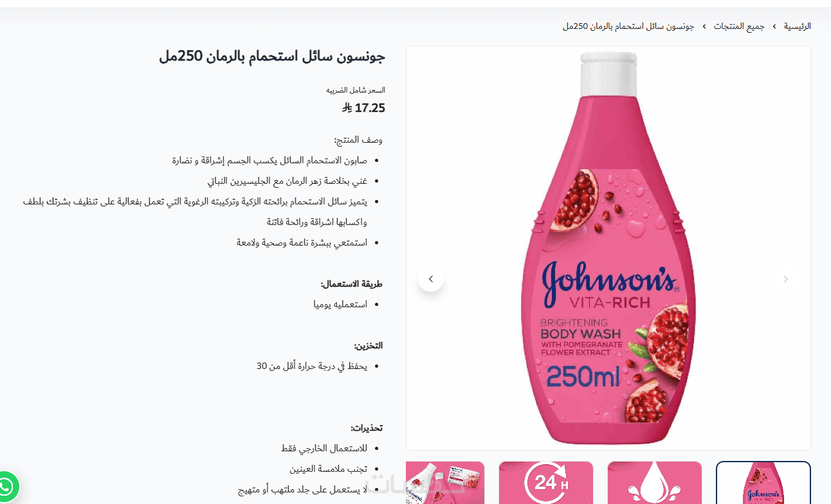
Task: Click the وصف المنتج heading
Action: (358, 139)
